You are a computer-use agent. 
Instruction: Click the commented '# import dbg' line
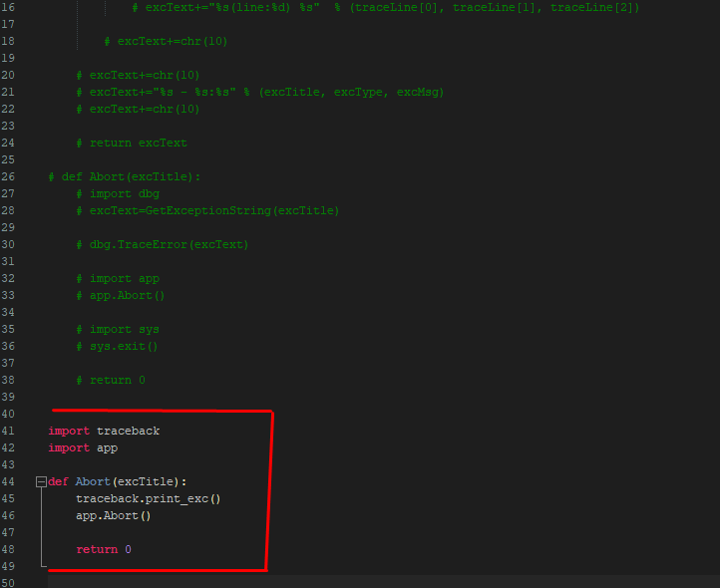(117, 193)
